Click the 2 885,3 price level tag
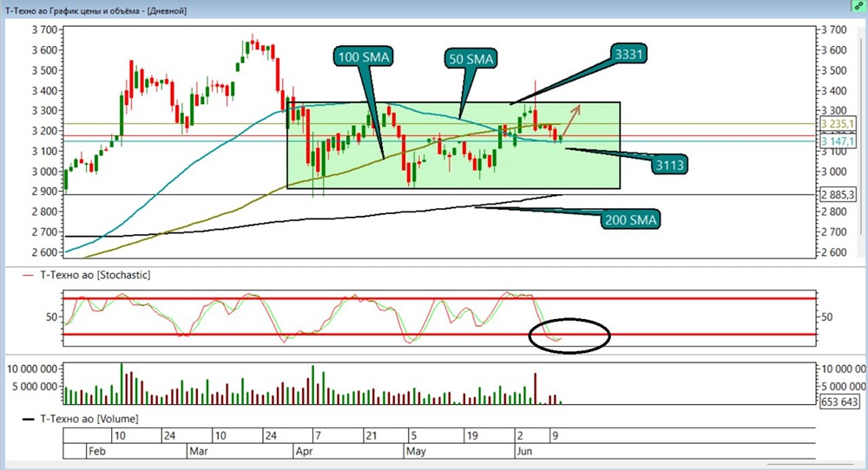Image resolution: width=868 pixels, height=470 pixels. coord(838,194)
